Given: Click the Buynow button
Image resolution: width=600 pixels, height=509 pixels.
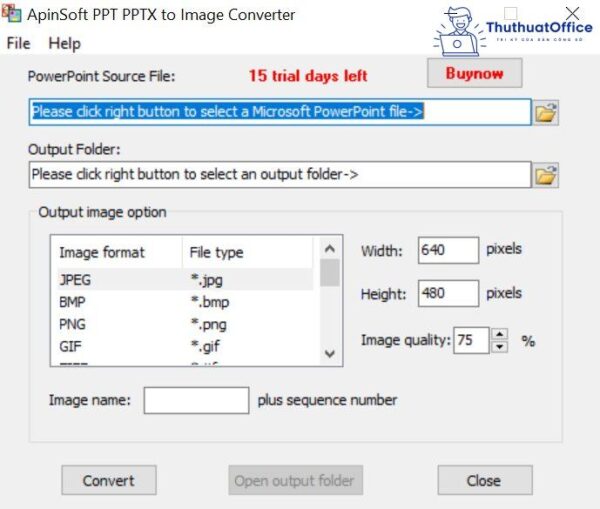Looking at the screenshot, I should pos(474,73).
